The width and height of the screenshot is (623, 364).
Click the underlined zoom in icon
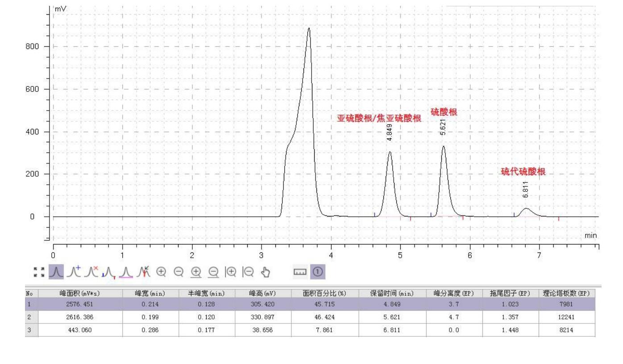195,271
